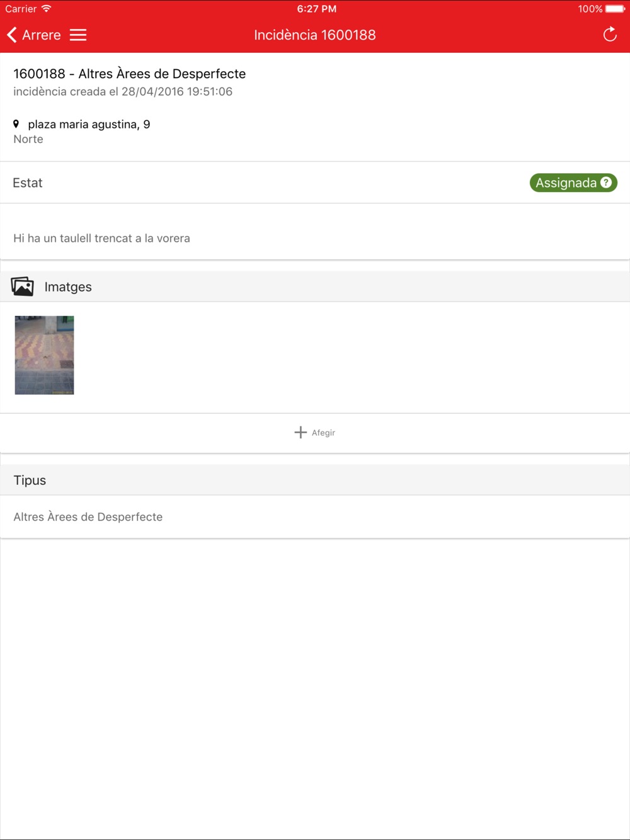The image size is (630, 840).
Task: Open the hamburger menu icon
Action: [x=78, y=35]
